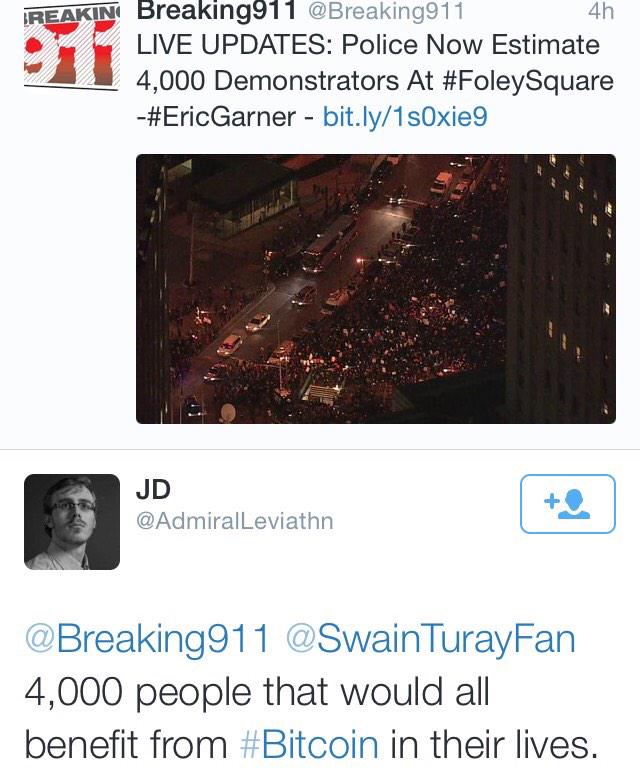Open the JD display name

coord(153,489)
